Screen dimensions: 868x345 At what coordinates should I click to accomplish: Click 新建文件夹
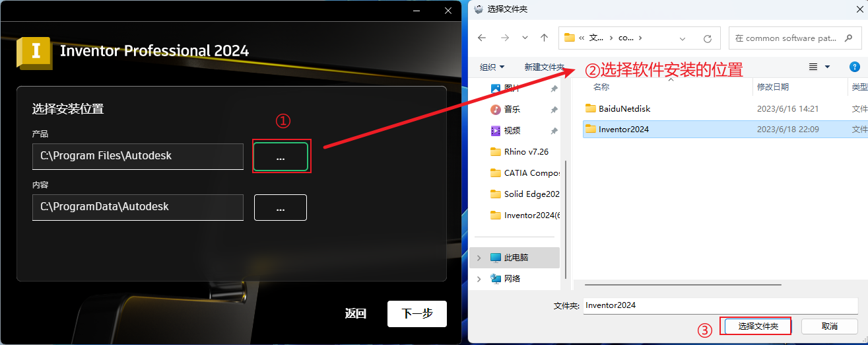(544, 67)
